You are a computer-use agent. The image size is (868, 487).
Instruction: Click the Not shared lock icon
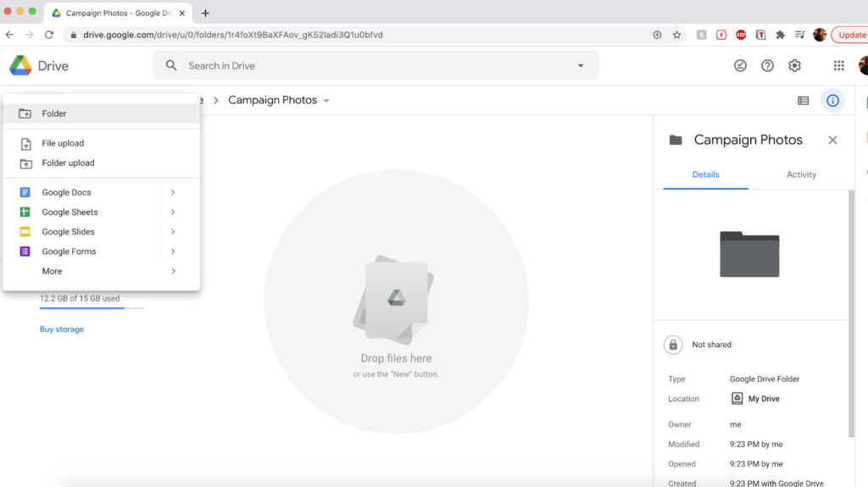tap(673, 345)
